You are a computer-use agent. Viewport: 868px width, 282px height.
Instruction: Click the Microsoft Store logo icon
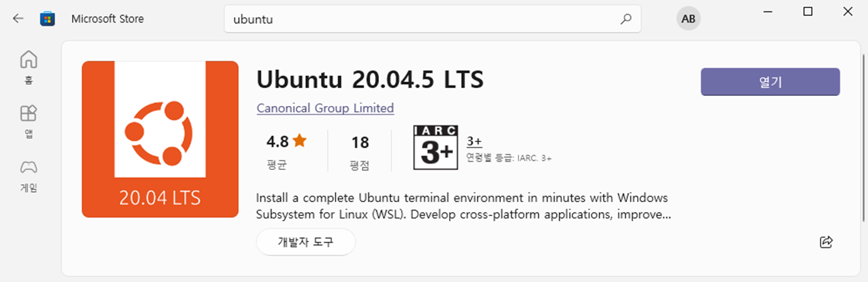[47, 19]
